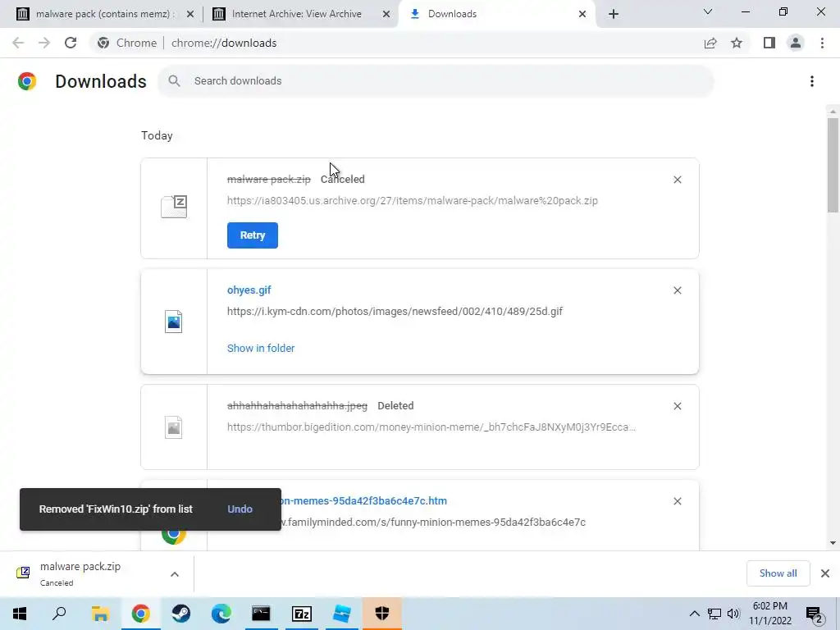Show ohyes.gif in folder
Screen dimensions: 840x630
click(261, 348)
